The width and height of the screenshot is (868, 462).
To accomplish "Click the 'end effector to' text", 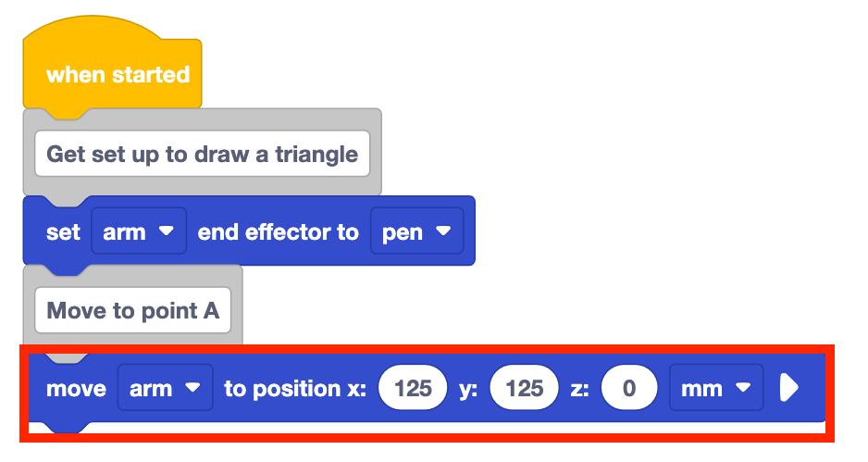I will point(278,231).
